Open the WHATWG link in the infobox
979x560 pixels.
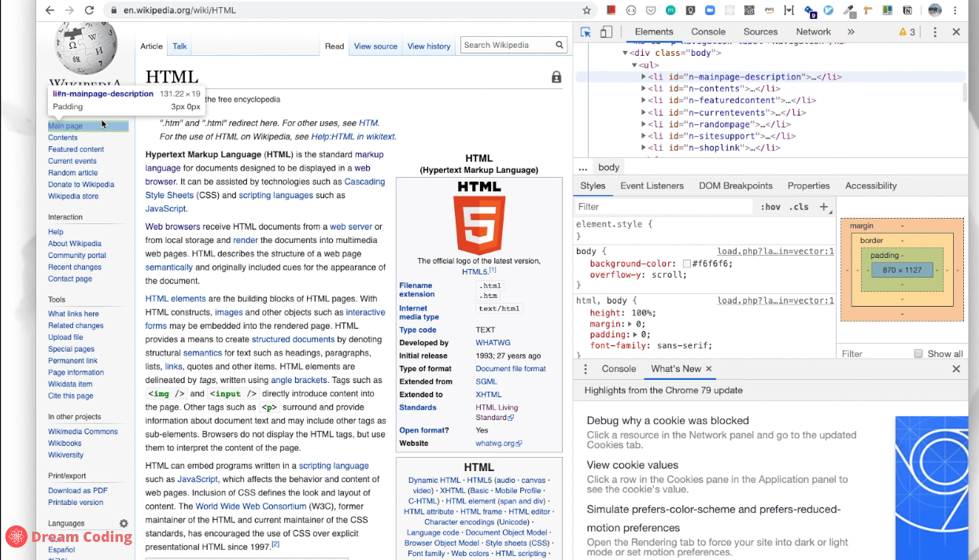(x=493, y=343)
